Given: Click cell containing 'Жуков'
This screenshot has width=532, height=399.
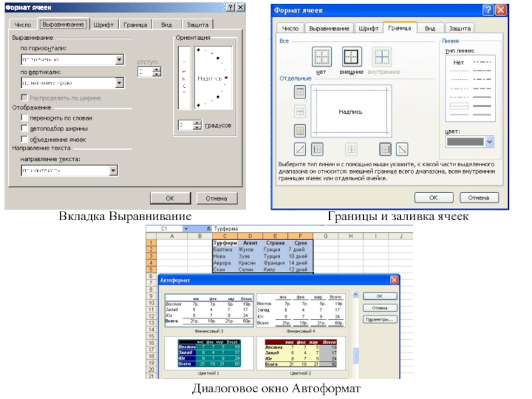Looking at the screenshot, I should 250,249.
